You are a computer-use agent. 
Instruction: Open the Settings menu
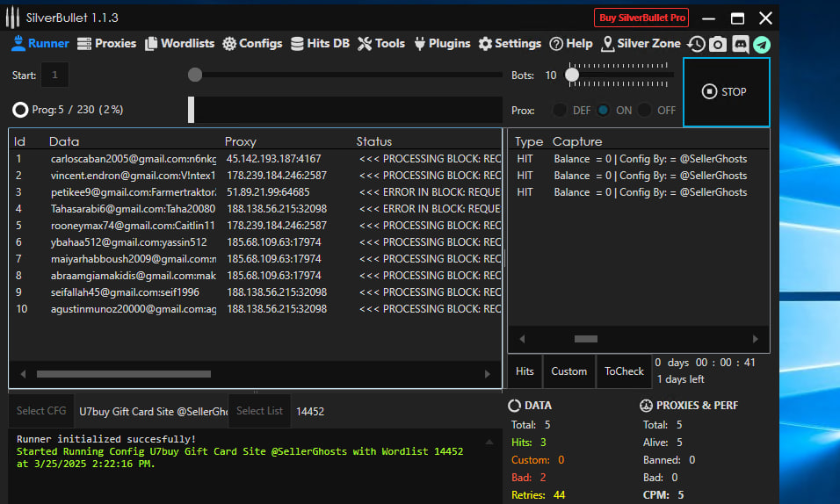point(510,43)
